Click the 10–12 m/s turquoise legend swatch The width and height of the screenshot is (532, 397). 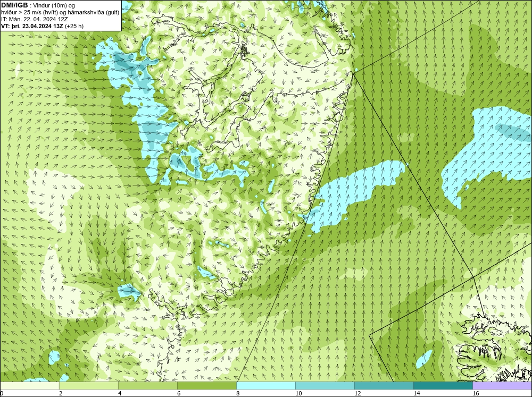[x=325, y=385]
